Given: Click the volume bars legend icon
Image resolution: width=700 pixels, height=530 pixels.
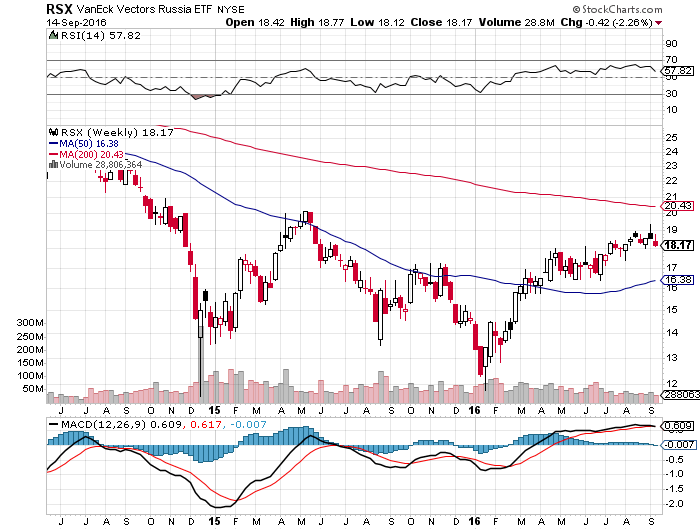Looking at the screenshot, I should click(53, 165).
